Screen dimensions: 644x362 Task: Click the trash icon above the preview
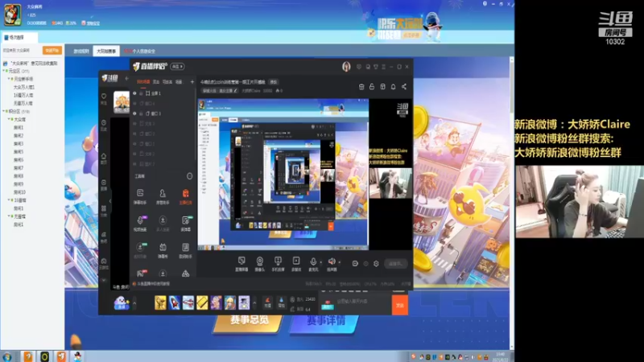pyautogui.click(x=361, y=87)
